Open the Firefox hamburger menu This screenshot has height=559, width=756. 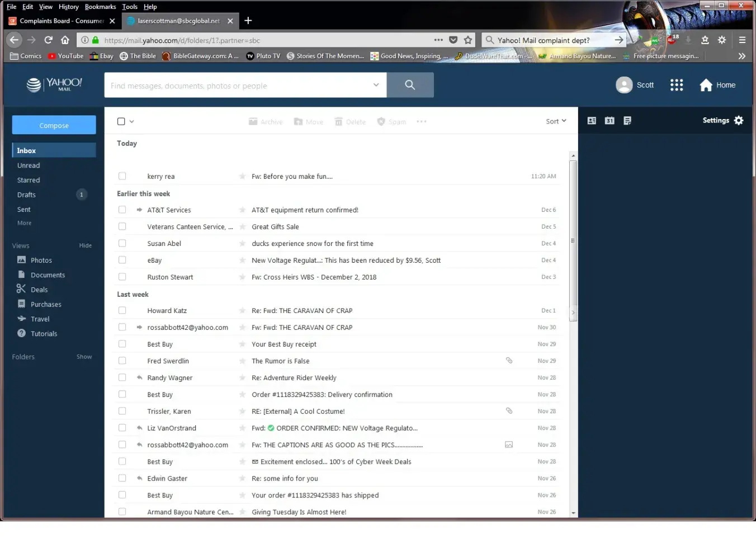[x=742, y=40]
